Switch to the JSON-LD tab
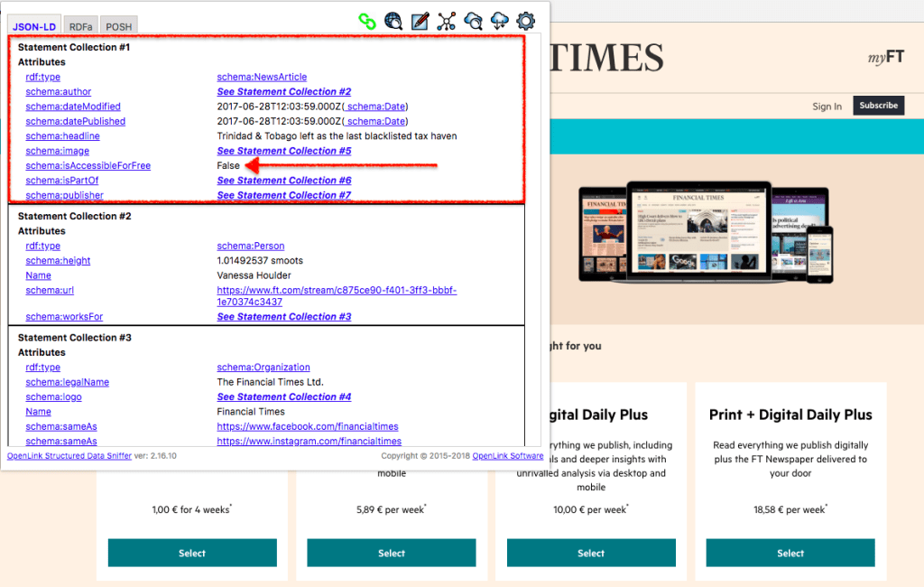The height and width of the screenshot is (587, 924). point(34,26)
